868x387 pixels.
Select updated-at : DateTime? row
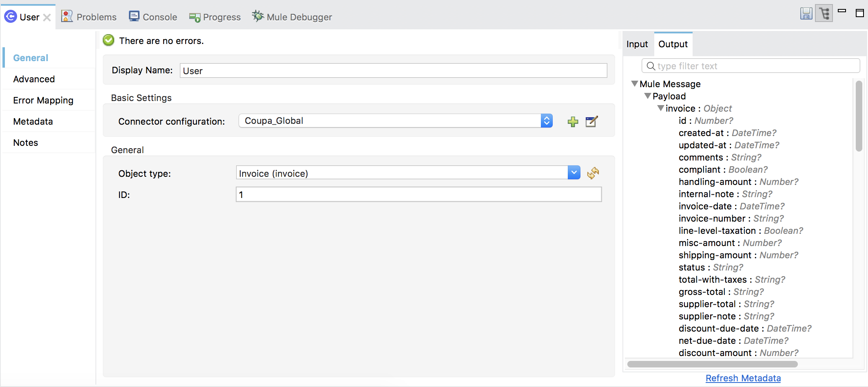point(729,145)
